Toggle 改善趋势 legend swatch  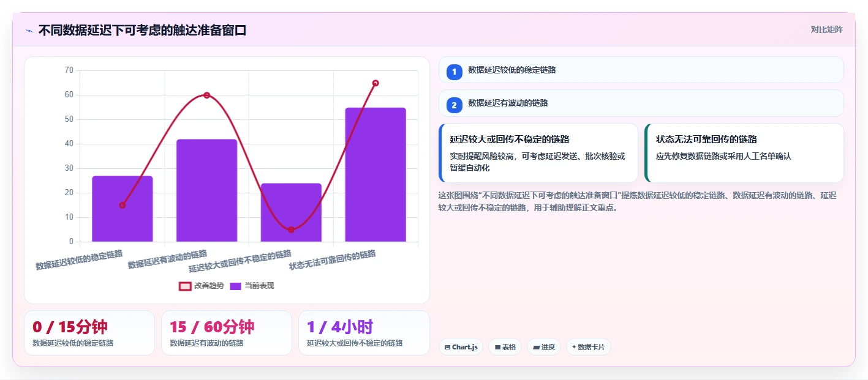(x=185, y=286)
